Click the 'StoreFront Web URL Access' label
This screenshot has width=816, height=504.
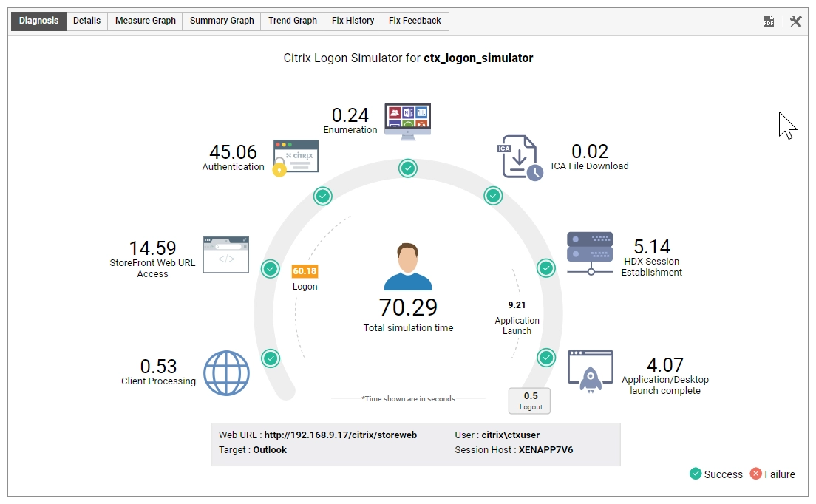click(152, 268)
